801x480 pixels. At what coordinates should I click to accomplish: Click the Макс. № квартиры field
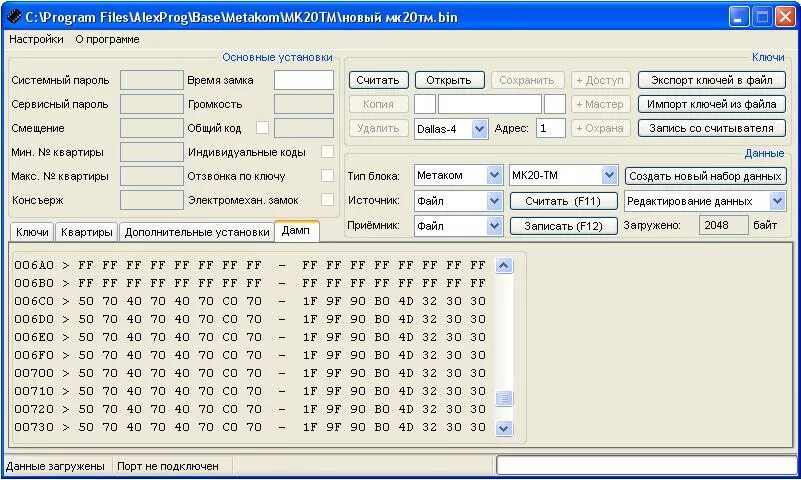point(152,176)
